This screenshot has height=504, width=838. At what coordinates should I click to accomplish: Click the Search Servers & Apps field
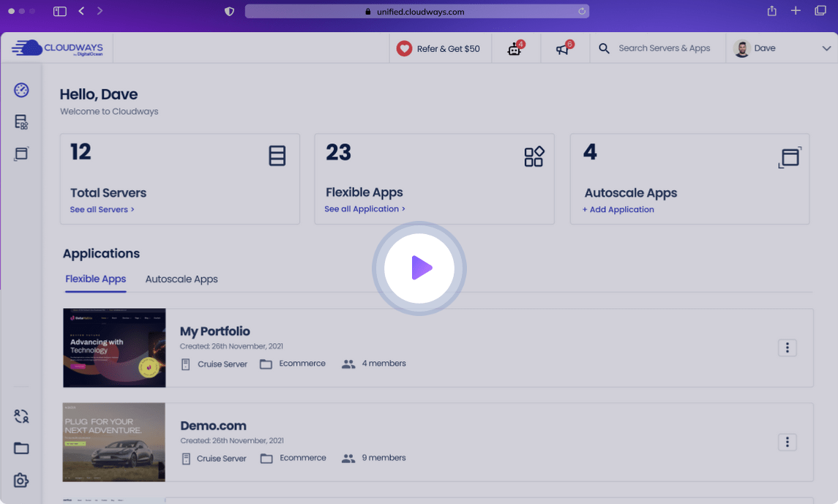pyautogui.click(x=665, y=48)
